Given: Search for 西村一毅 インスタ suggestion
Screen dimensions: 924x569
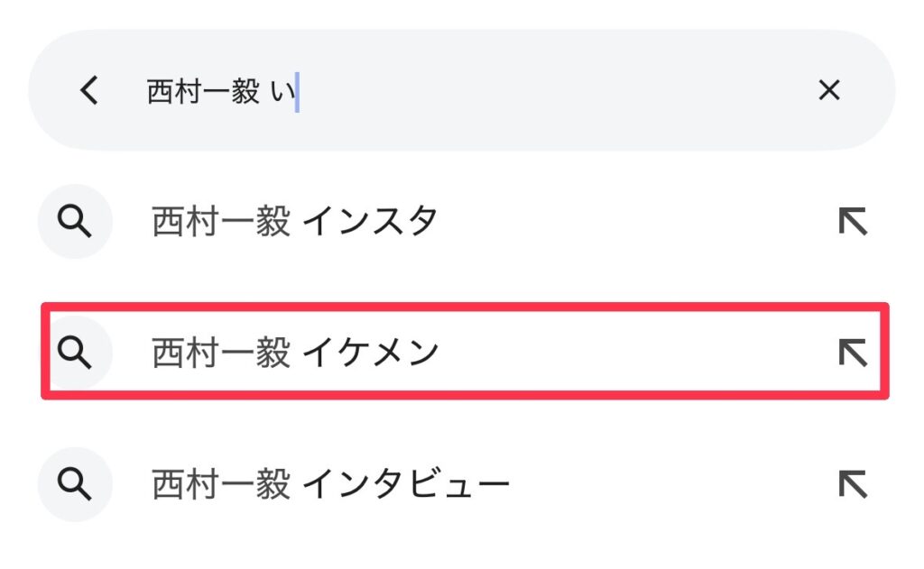Looking at the screenshot, I should [295, 222].
